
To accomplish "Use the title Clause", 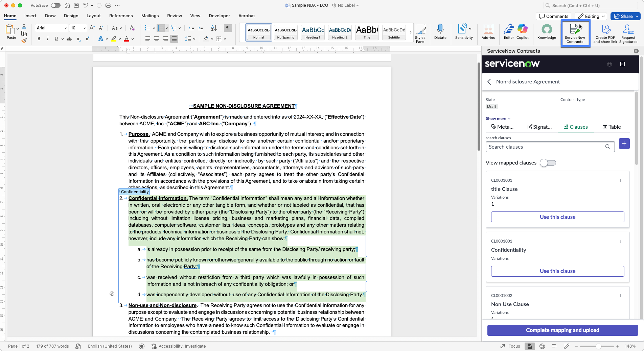I will [557, 217].
